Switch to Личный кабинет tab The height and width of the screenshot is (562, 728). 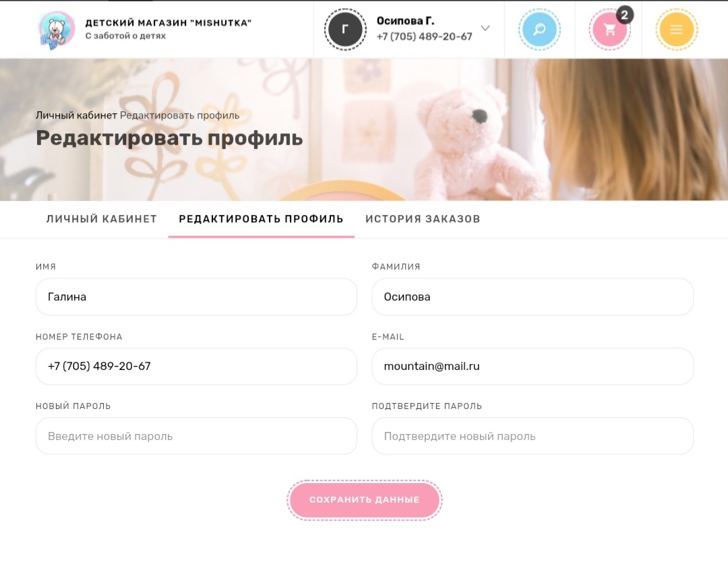click(x=101, y=219)
